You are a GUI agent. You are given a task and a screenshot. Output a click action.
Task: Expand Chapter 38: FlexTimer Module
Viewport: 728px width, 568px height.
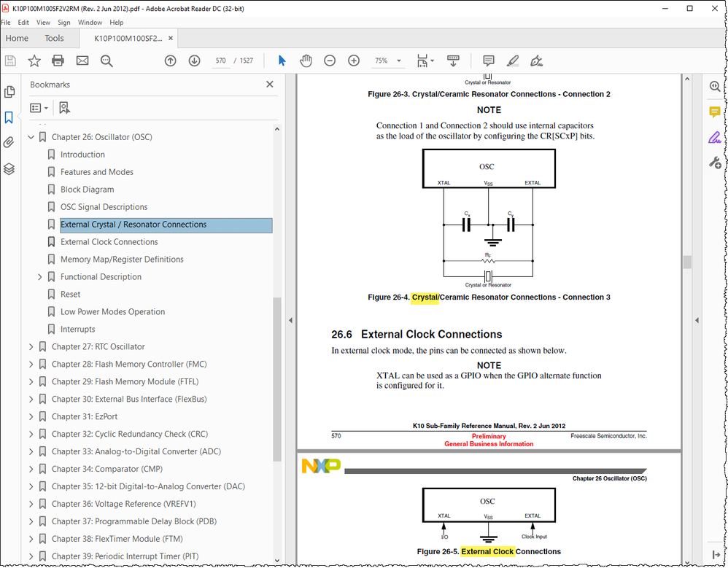point(31,539)
